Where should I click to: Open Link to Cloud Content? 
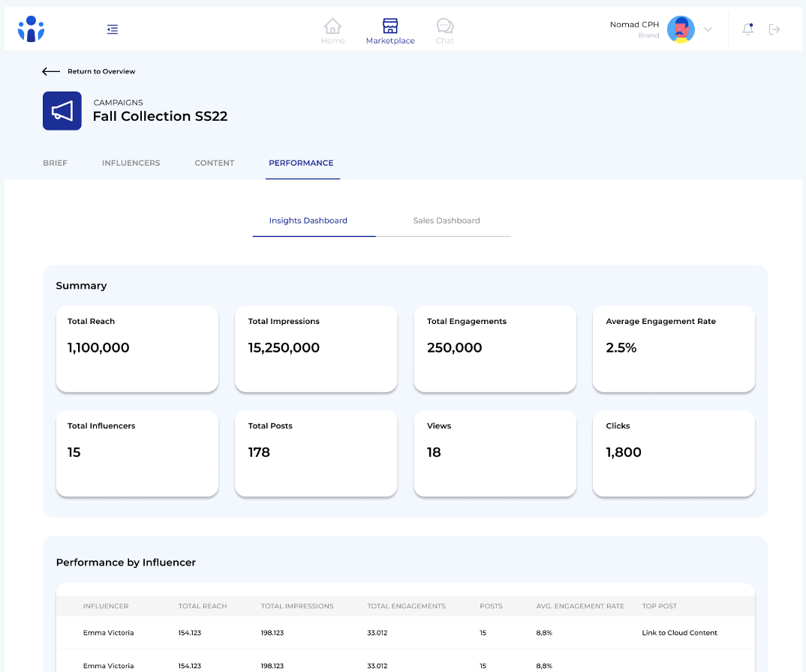(679, 633)
